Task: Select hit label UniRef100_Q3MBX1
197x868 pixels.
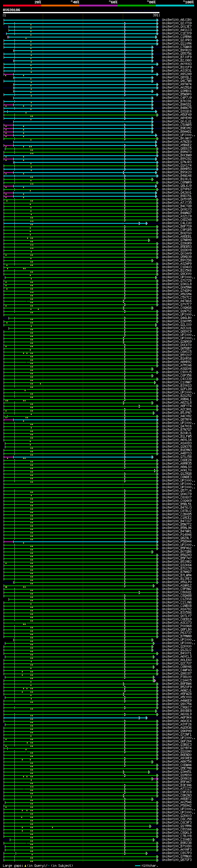Action: [176, 91]
